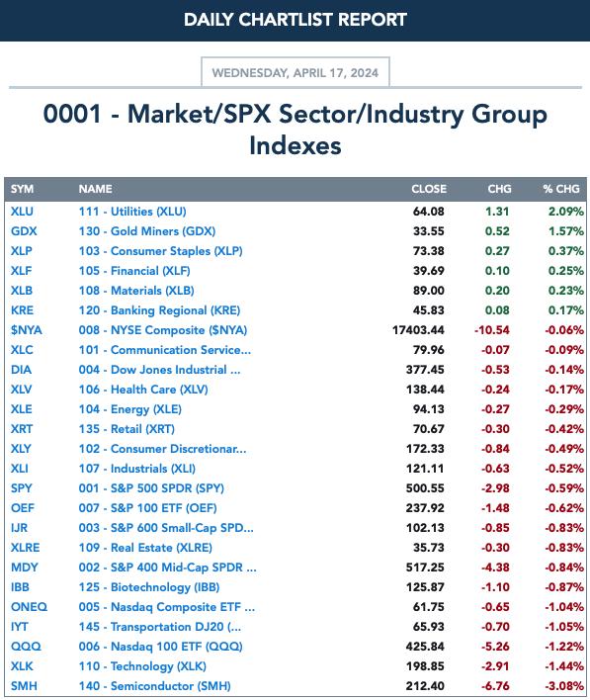The height and width of the screenshot is (700, 590).
Task: Sort table by the SYM column header
Action: coord(22,189)
